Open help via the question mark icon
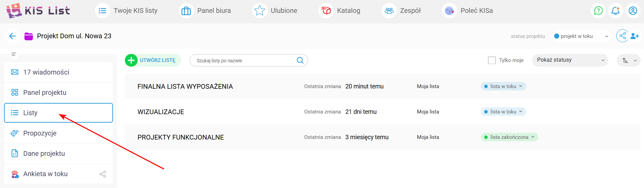Screen dimensions: 644x188 (599, 11)
